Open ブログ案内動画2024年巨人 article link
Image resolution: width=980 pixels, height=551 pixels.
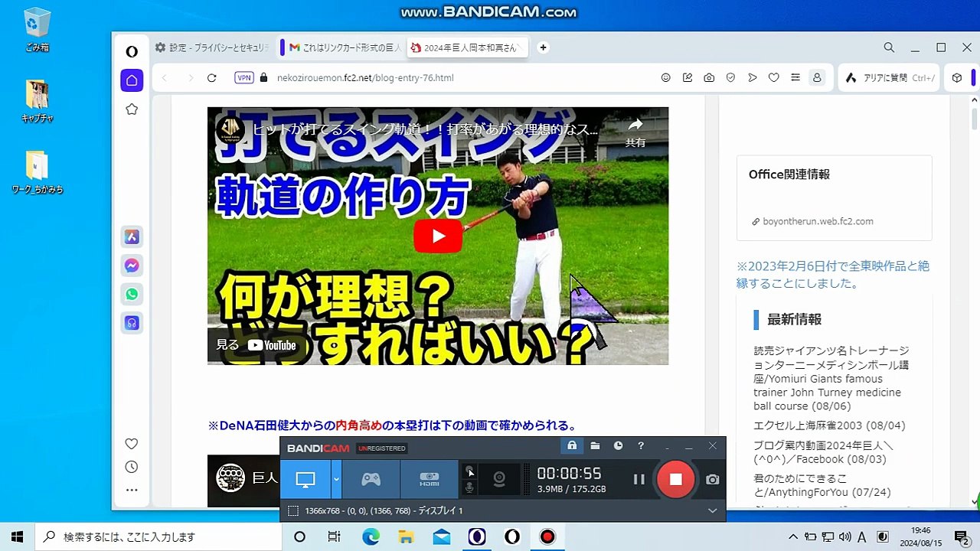point(823,452)
